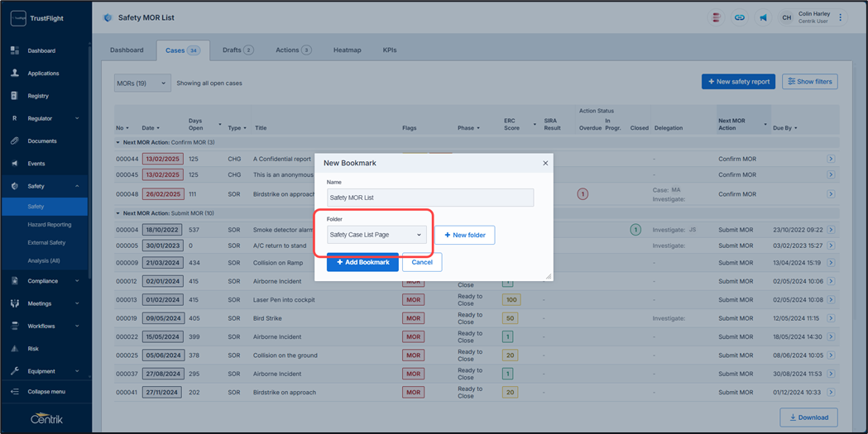
Task: Open the MORs (19) filter dropdown
Action: [142, 83]
